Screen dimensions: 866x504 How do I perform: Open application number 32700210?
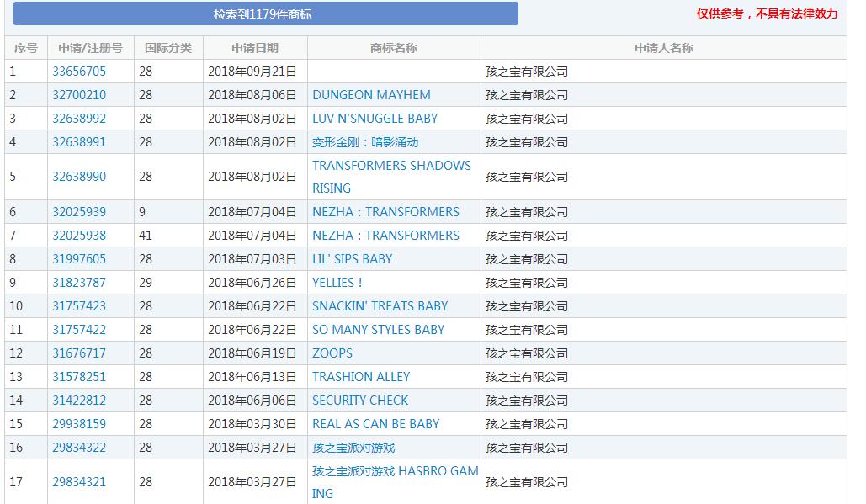tap(79, 95)
